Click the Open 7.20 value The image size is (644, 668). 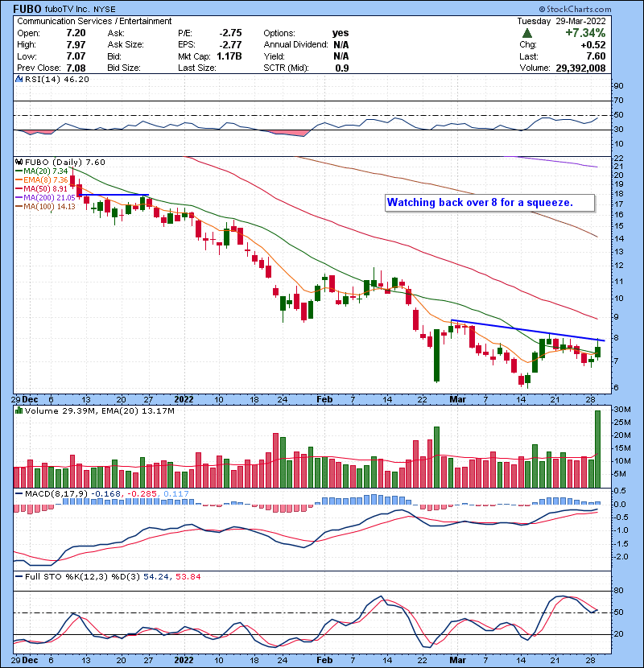tap(76, 33)
